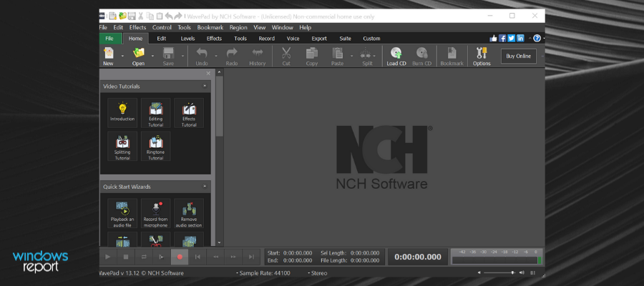Click the Split ribbon button
Screen dimensions: 644x286
point(367,56)
